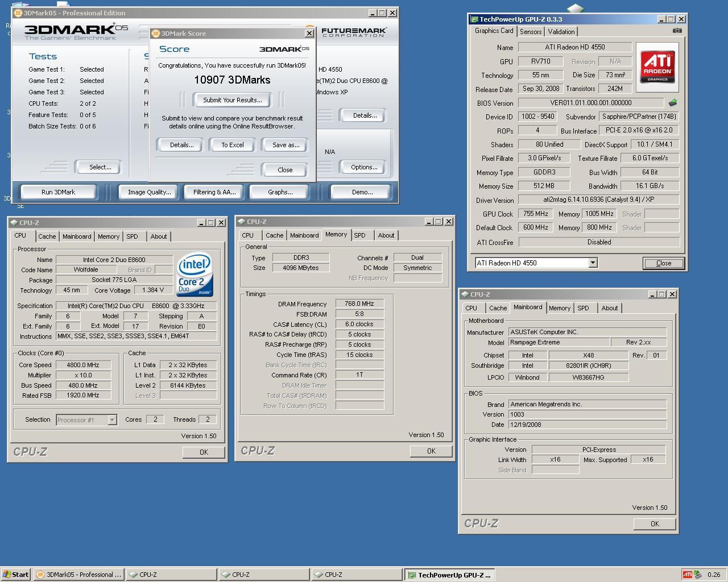Click the X48 chipset field in CPU-Z

[x=589, y=355]
